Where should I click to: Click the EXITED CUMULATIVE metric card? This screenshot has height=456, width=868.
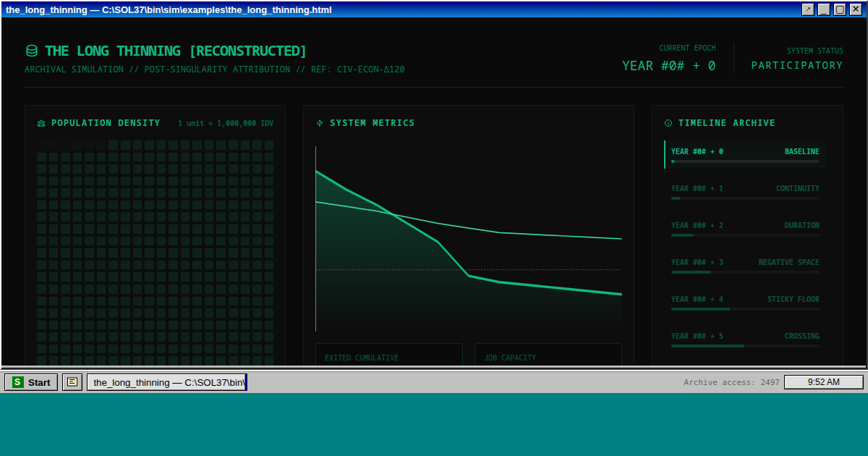[388, 355]
